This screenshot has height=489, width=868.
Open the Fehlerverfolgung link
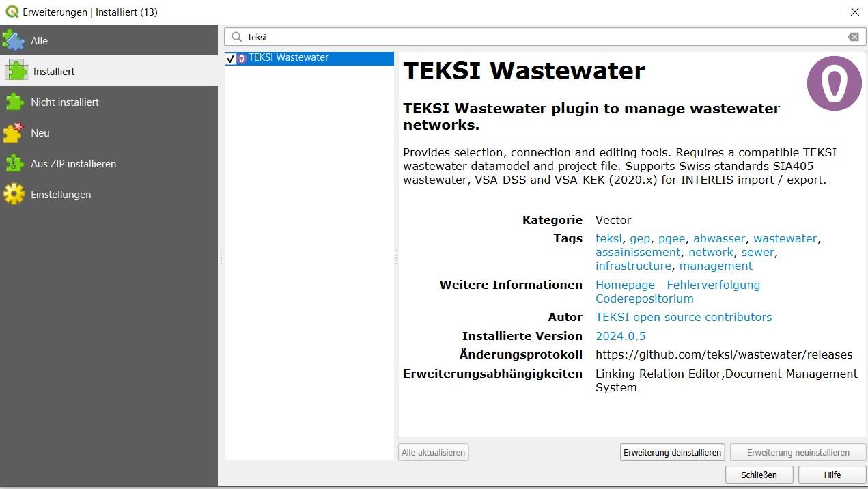click(714, 285)
